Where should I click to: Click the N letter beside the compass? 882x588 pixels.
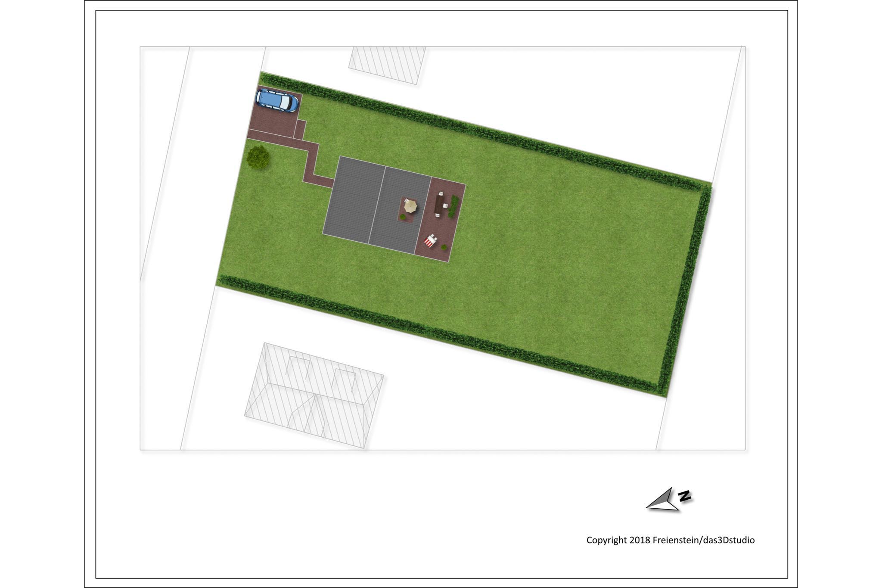pos(685,495)
